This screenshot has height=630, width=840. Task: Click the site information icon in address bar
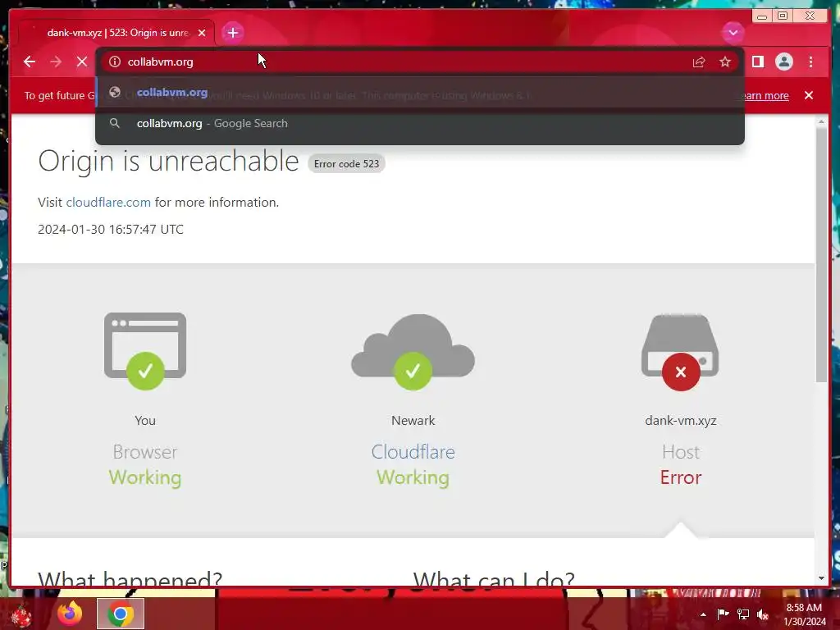[115, 62]
